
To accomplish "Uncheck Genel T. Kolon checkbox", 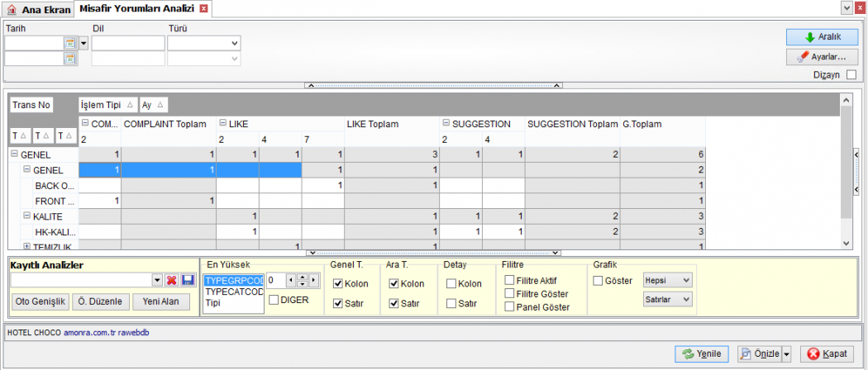I will [x=337, y=284].
